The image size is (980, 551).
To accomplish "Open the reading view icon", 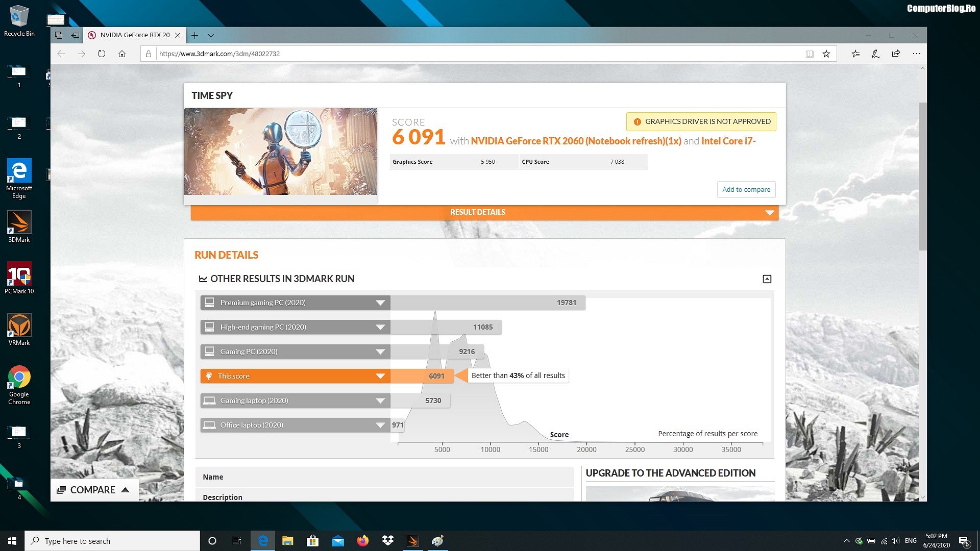I will click(x=810, y=54).
